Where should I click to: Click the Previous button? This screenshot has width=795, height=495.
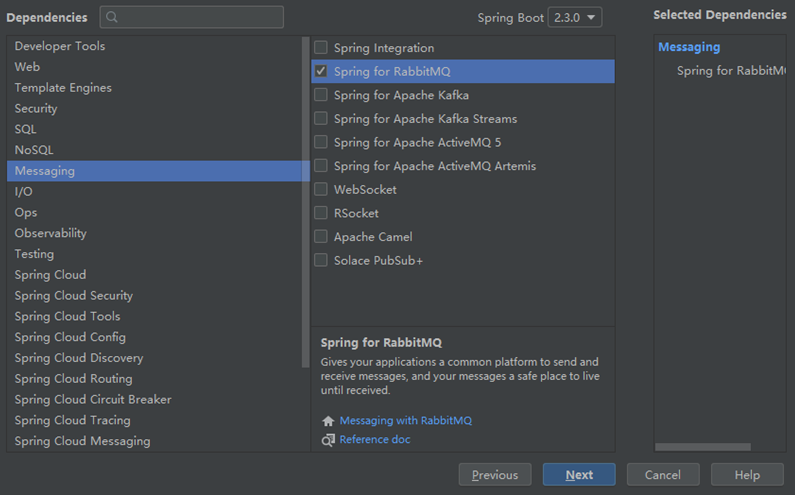click(495, 475)
